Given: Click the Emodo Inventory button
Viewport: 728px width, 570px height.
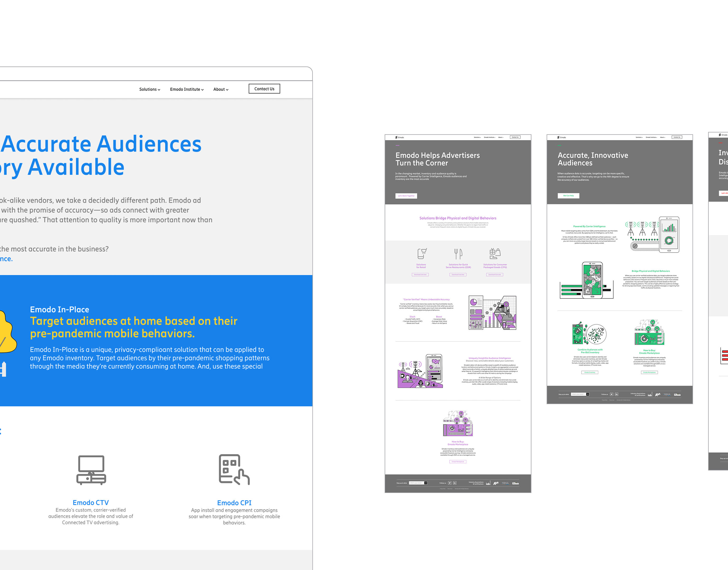Looking at the screenshot, I should click(590, 372).
